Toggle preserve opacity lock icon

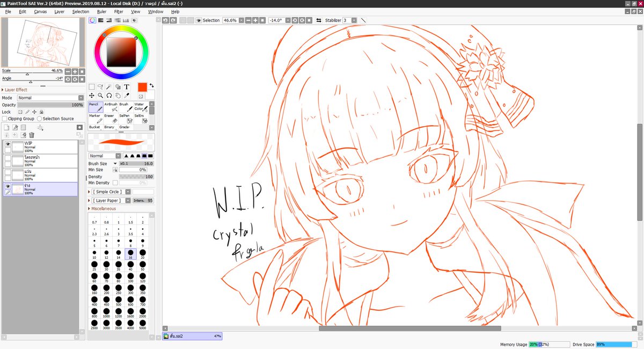(x=20, y=112)
